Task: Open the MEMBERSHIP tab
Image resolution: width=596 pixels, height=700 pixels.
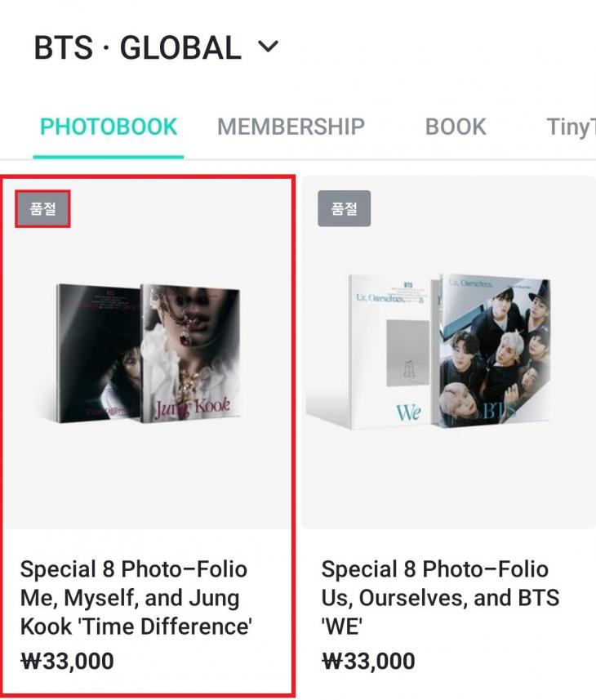Action: [291, 127]
